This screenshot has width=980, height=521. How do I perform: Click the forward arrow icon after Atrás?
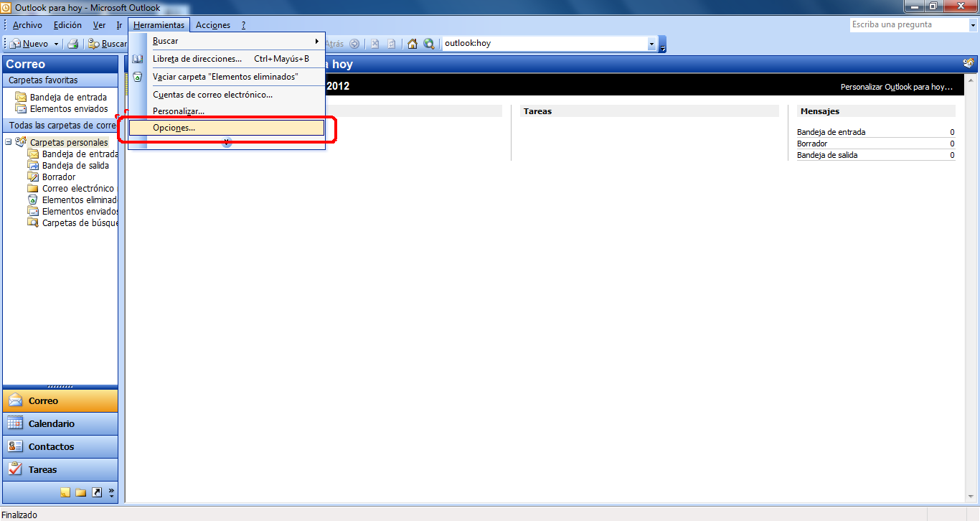354,44
